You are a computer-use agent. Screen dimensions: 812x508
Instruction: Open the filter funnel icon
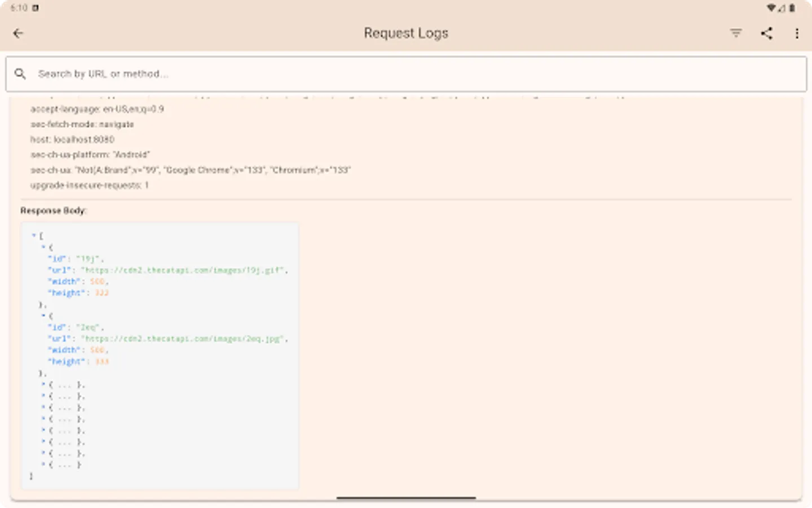pos(735,33)
